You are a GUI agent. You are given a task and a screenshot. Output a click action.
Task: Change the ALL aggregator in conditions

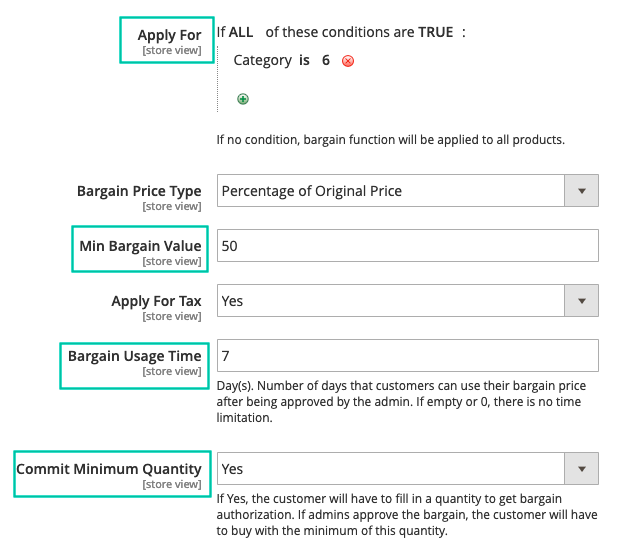tap(241, 32)
